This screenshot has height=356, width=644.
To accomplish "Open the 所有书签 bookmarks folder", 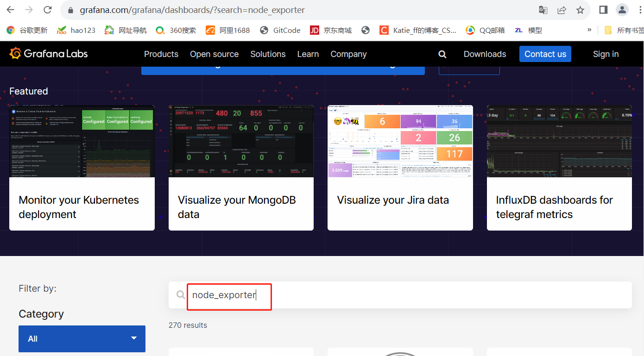I will (x=624, y=30).
